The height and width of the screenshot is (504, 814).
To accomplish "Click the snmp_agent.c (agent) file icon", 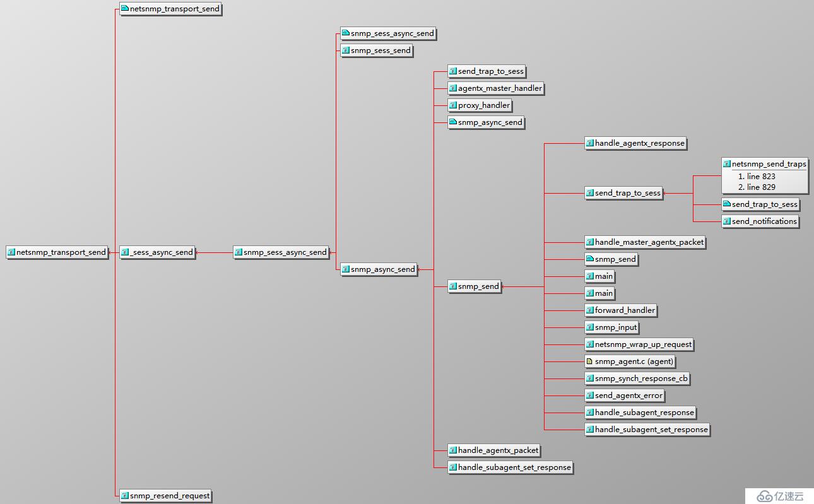I will point(590,361).
